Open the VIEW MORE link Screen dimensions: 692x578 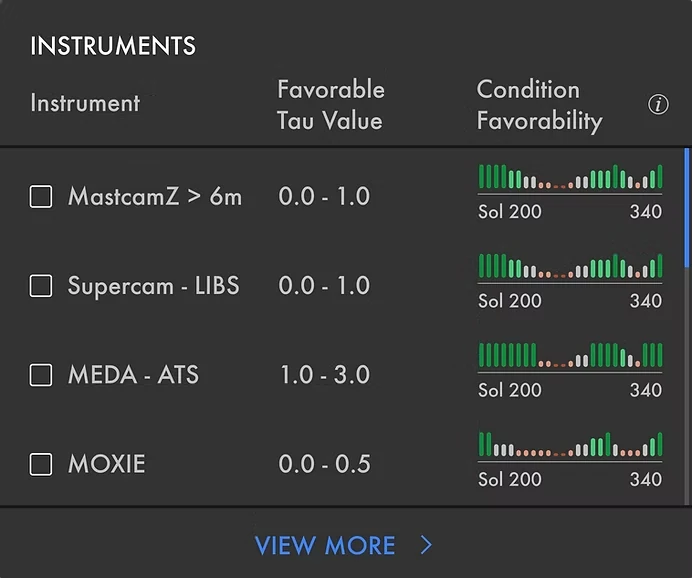tap(343, 545)
